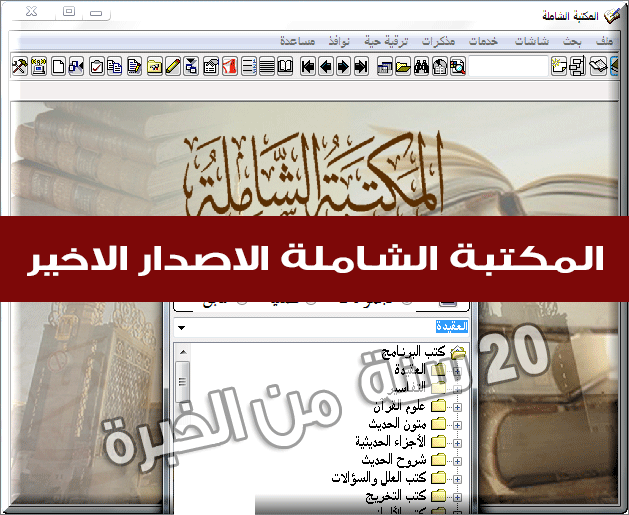Expand the كتب العلل والسؤالات folder
Image resolution: width=629 pixels, height=515 pixels.
[x=457, y=479]
